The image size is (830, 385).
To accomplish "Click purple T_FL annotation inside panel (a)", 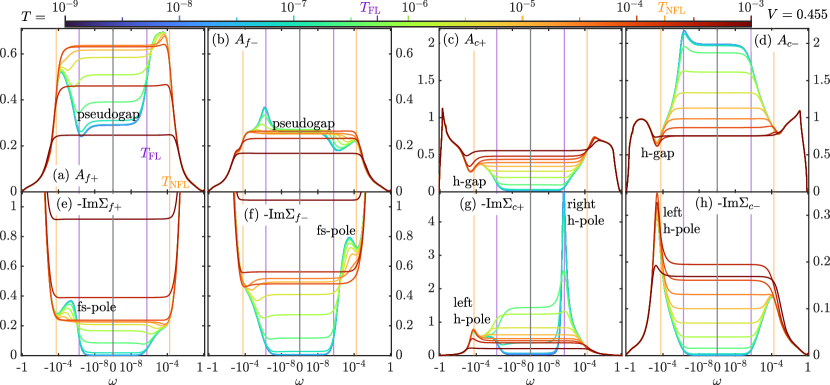I will pyautogui.click(x=150, y=154).
